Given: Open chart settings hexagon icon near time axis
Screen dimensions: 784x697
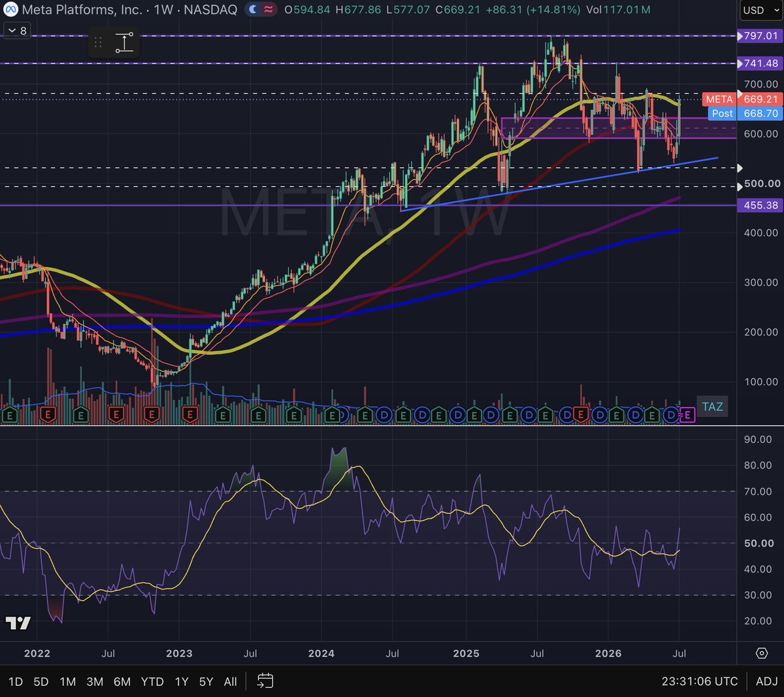Looking at the screenshot, I should click(x=761, y=653).
